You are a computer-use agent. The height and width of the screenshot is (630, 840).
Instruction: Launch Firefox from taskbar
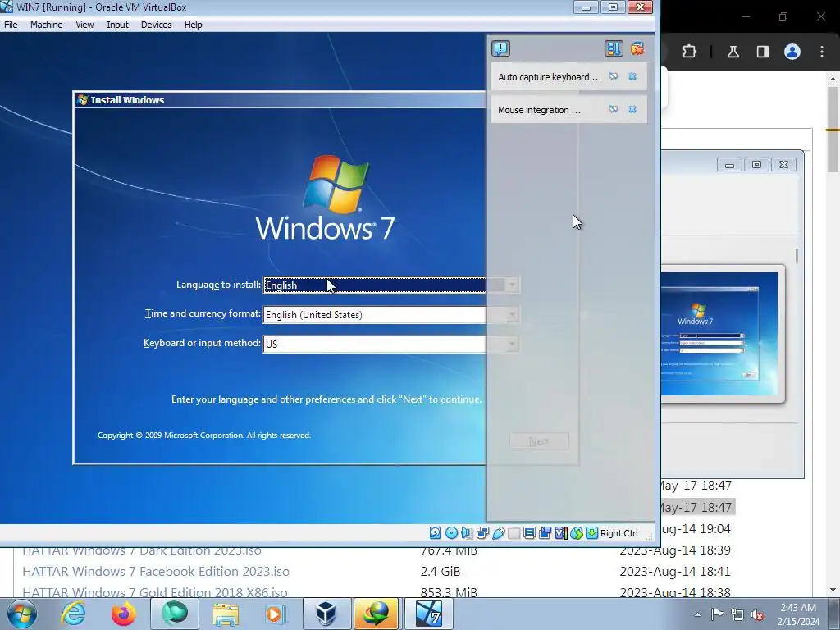click(124, 614)
